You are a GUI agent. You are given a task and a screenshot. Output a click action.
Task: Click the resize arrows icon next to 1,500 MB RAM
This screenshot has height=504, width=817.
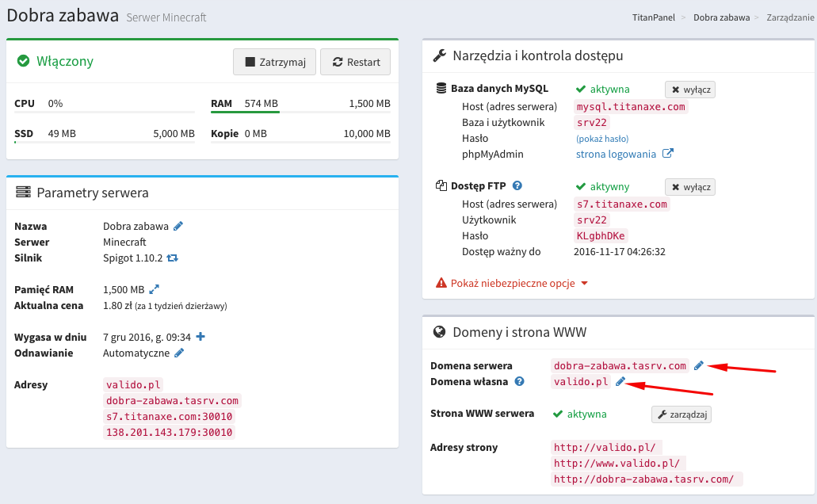(x=155, y=289)
